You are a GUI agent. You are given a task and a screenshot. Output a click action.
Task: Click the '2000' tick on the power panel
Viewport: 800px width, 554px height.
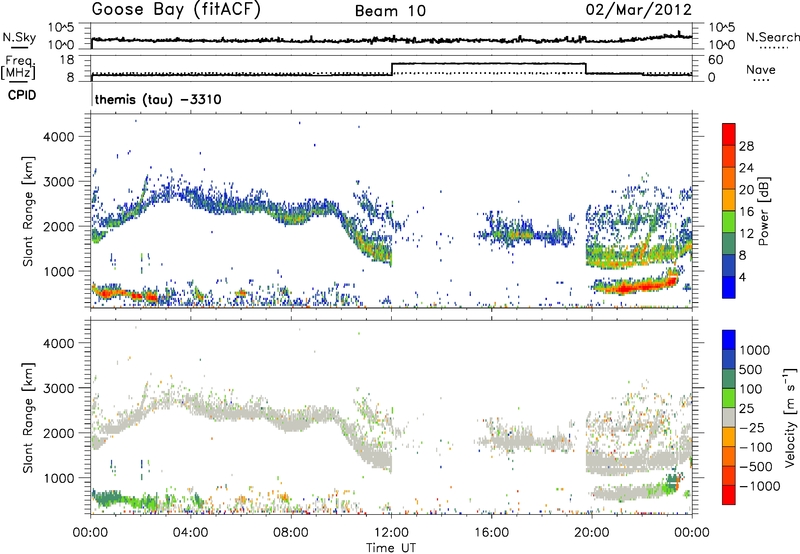58,226
